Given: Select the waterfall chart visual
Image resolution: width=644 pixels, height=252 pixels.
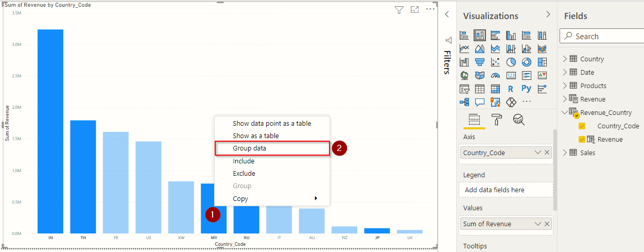Looking at the screenshot, I should pos(464,62).
